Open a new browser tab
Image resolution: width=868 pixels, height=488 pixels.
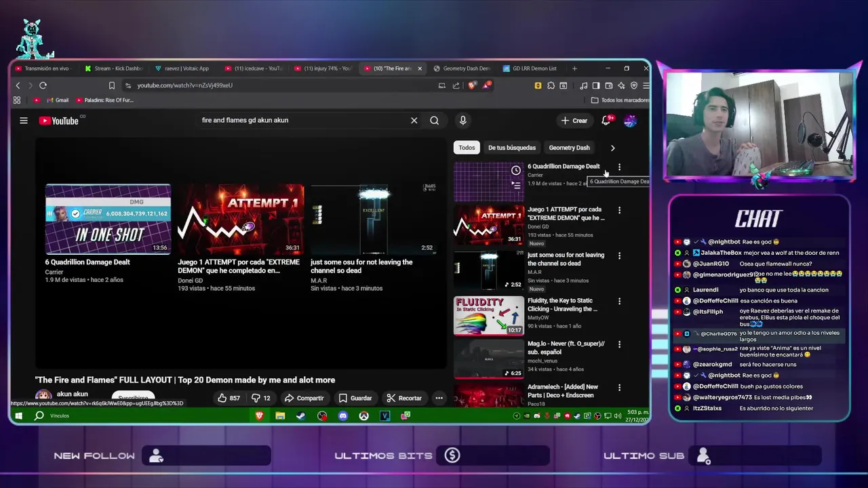tap(574, 68)
